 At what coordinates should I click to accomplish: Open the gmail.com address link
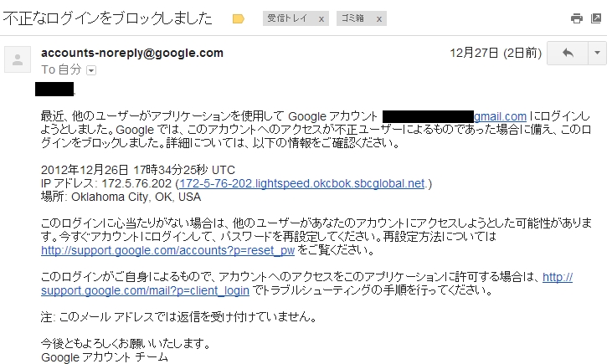pos(500,116)
